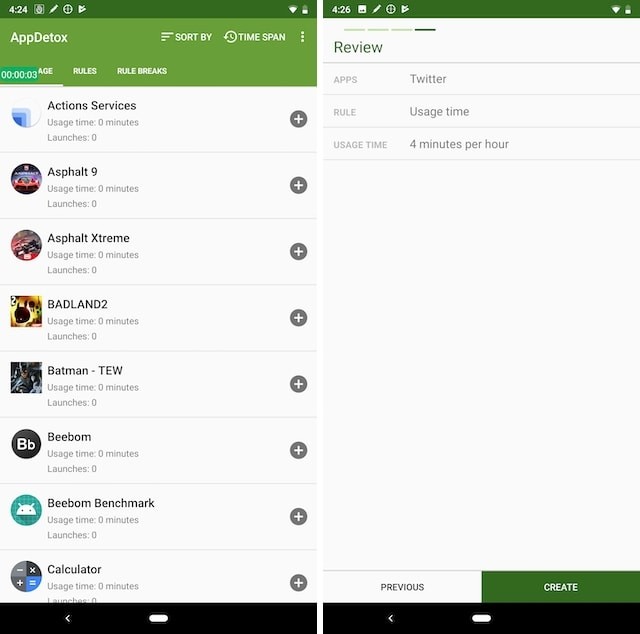Open the Sort By options
This screenshot has height=634, width=640.
coord(186,37)
